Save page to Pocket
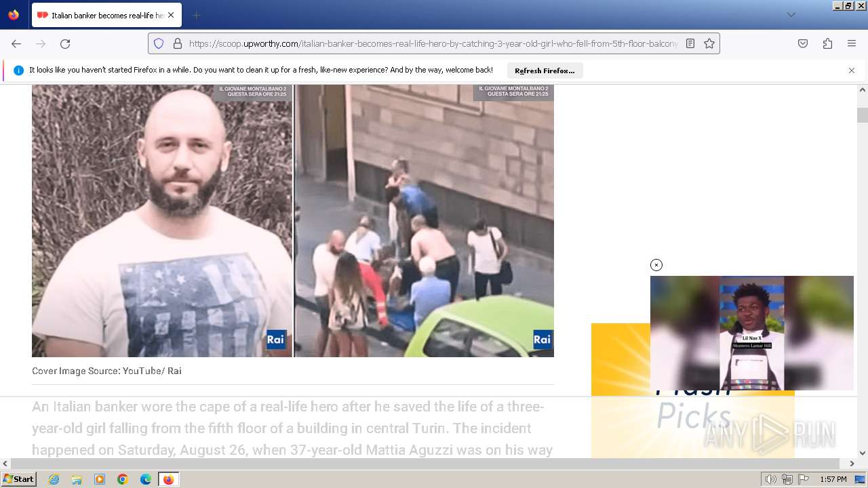868x488 pixels. 803,43
